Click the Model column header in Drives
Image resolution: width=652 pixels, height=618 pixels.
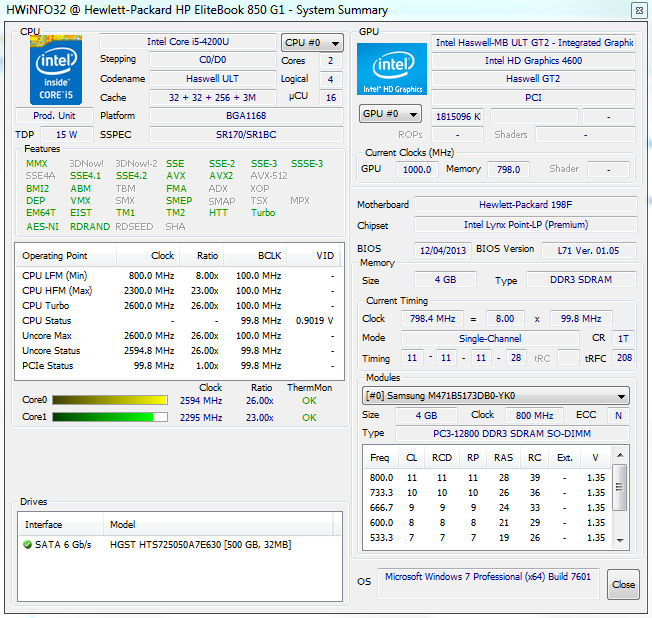point(218,524)
